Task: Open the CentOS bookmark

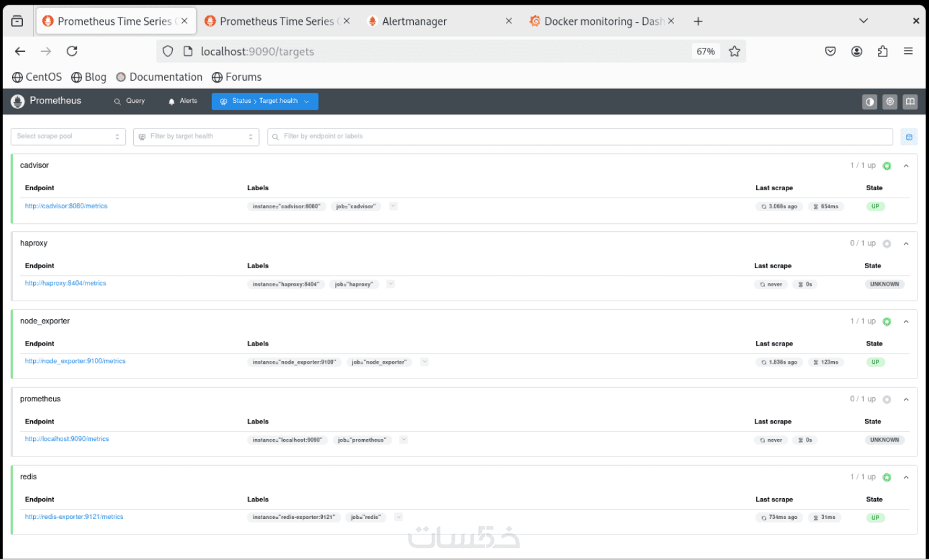Action: pos(37,77)
